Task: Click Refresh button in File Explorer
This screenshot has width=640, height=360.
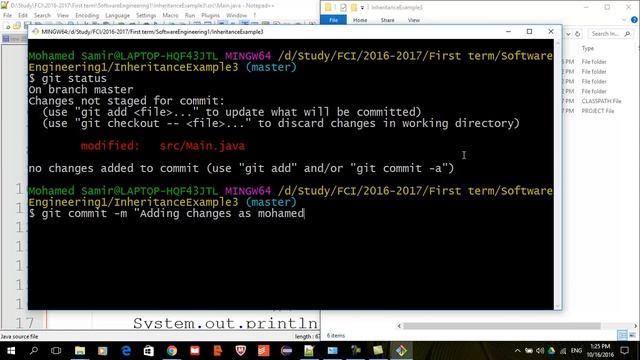Action: [x=578, y=34]
